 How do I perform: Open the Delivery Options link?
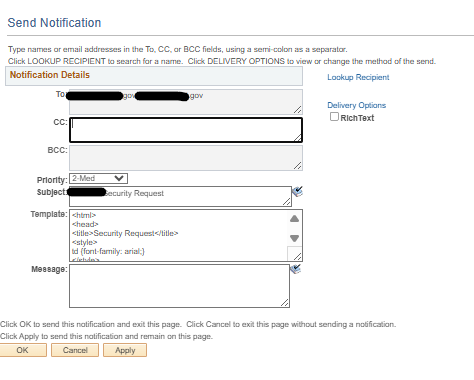356,105
